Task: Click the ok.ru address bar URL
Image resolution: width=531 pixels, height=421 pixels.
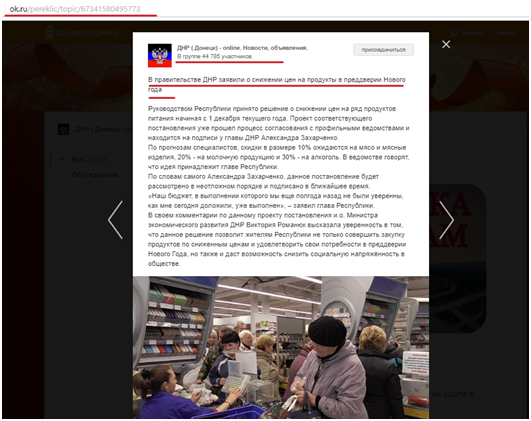Action: click(x=75, y=9)
